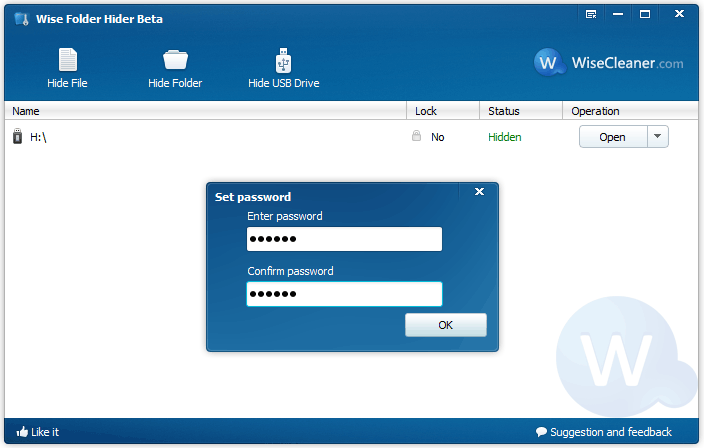Select the Hide Folder icon
Image resolution: width=704 pixels, height=448 pixels.
pos(175,60)
